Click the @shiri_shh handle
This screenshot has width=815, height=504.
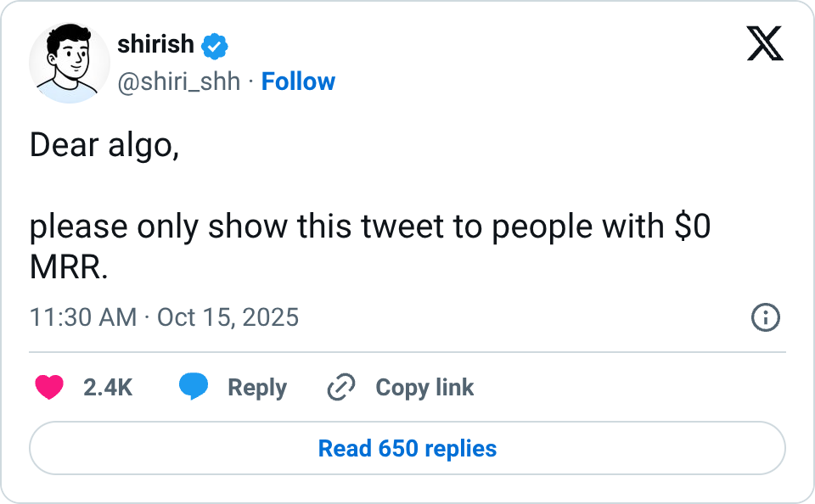178,81
